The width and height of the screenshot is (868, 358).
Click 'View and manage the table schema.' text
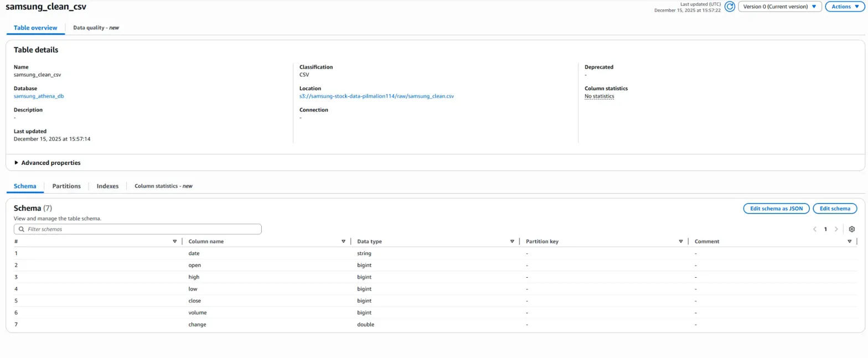click(x=58, y=219)
